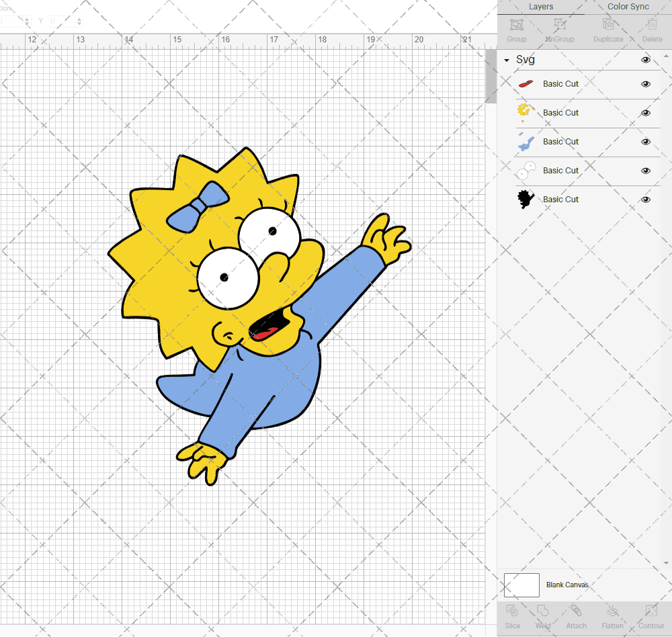Click the Group icon in the layers toolbar

(x=516, y=24)
